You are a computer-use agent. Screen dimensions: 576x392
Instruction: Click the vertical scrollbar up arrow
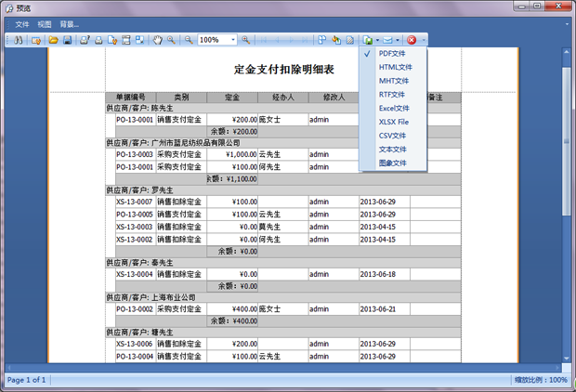pos(567,52)
